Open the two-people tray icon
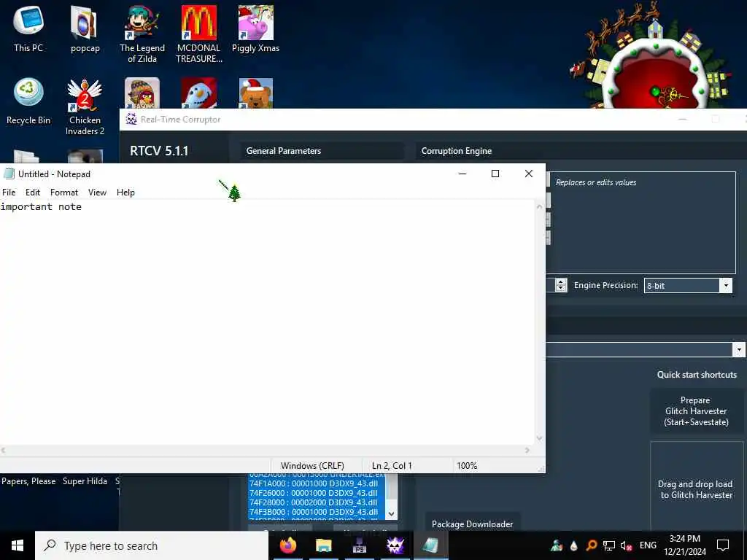 [557, 545]
